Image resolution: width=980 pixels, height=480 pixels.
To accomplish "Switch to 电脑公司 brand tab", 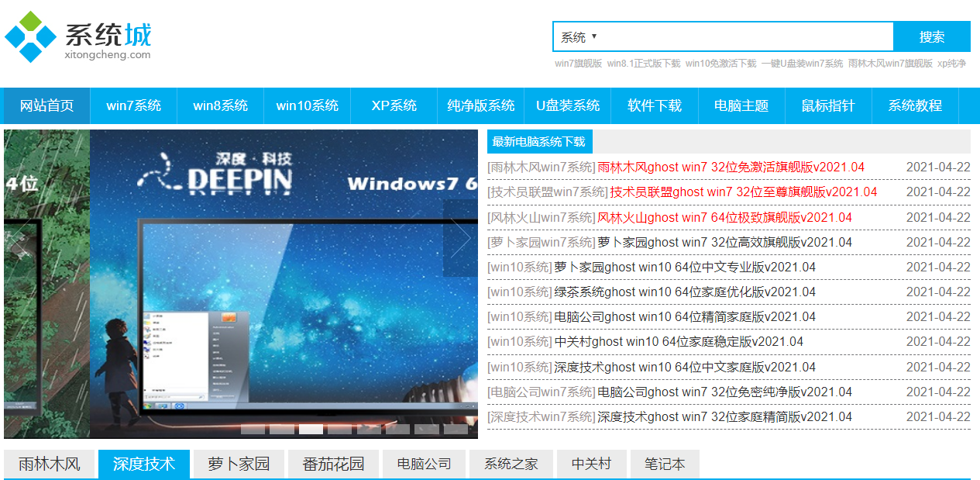I will [424, 464].
